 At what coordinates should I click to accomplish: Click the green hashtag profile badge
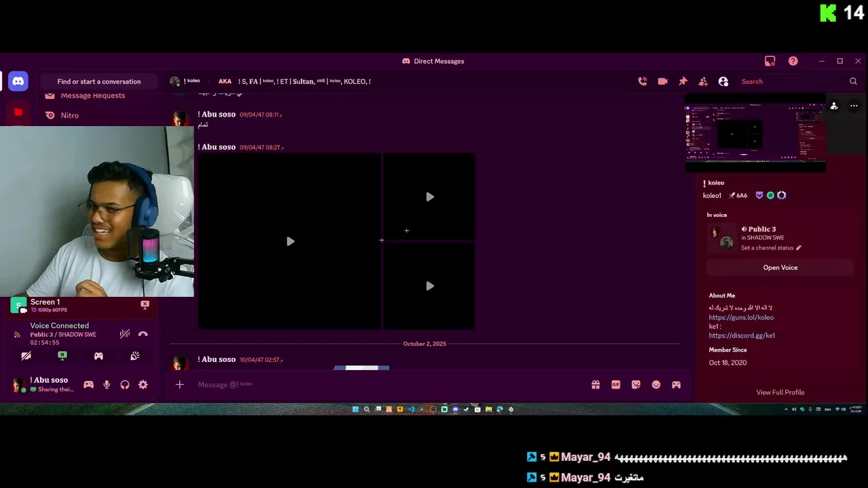coord(770,195)
